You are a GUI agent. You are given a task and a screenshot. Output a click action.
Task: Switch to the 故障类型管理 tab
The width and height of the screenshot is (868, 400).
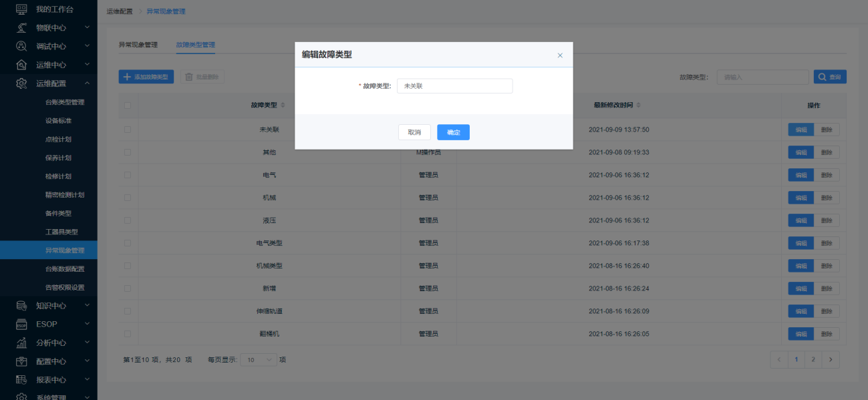click(196, 45)
